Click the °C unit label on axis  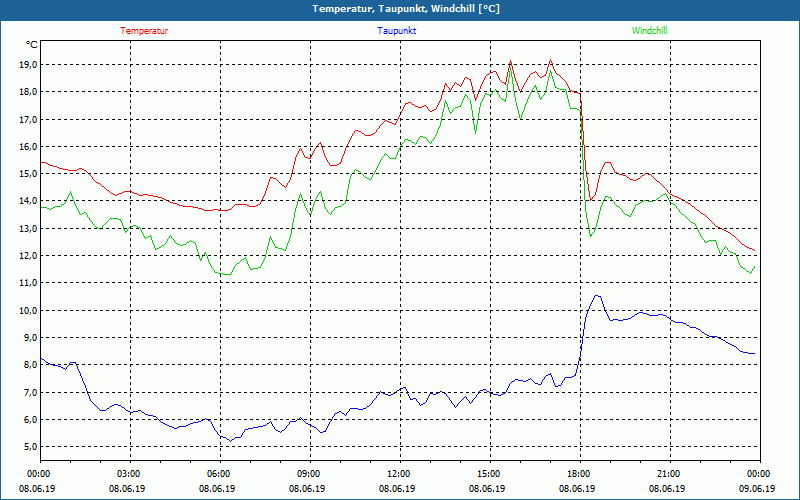pyautogui.click(x=32, y=45)
